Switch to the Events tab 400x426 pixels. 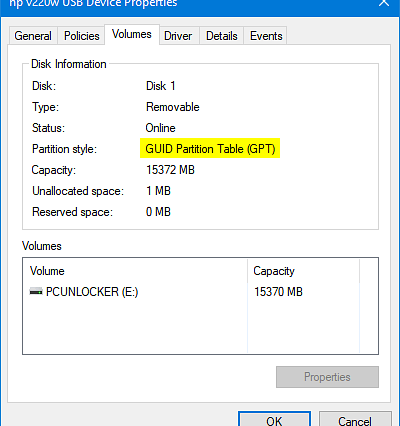[266, 36]
